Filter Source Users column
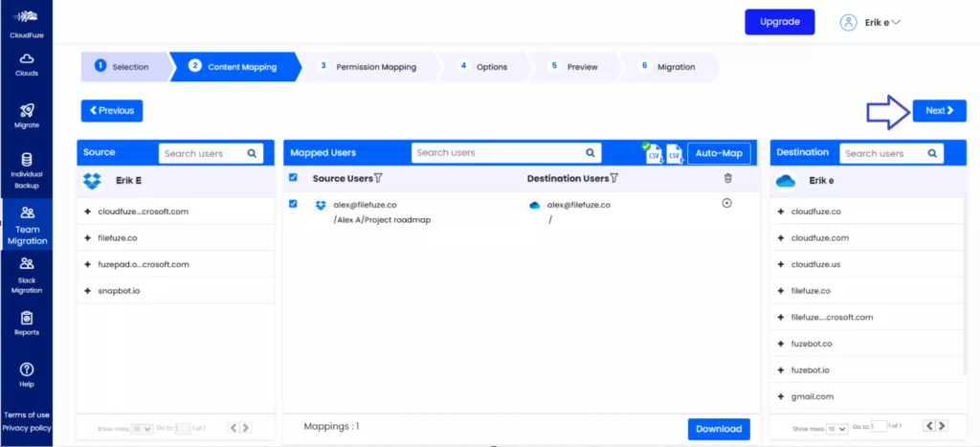Screen dimensions: 980x447 click(x=377, y=179)
